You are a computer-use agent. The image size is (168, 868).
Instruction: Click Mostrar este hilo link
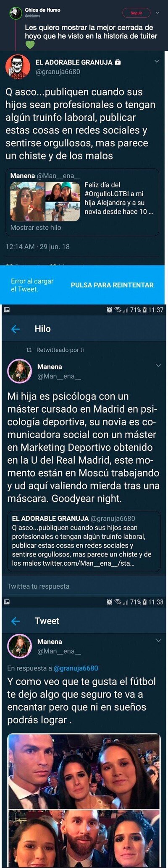[36, 227]
